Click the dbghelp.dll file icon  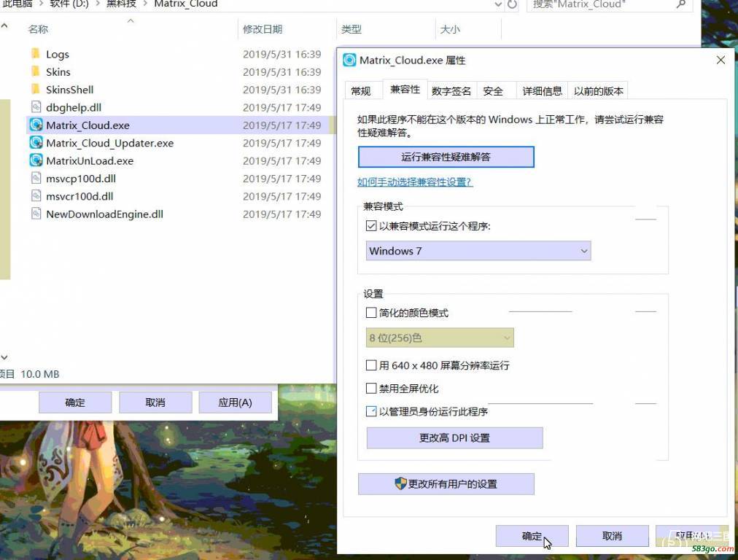click(x=36, y=107)
